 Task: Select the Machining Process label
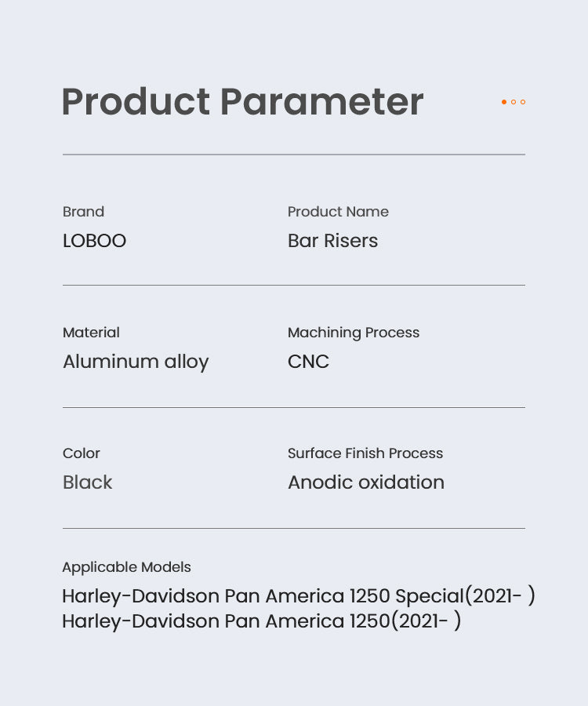(353, 333)
